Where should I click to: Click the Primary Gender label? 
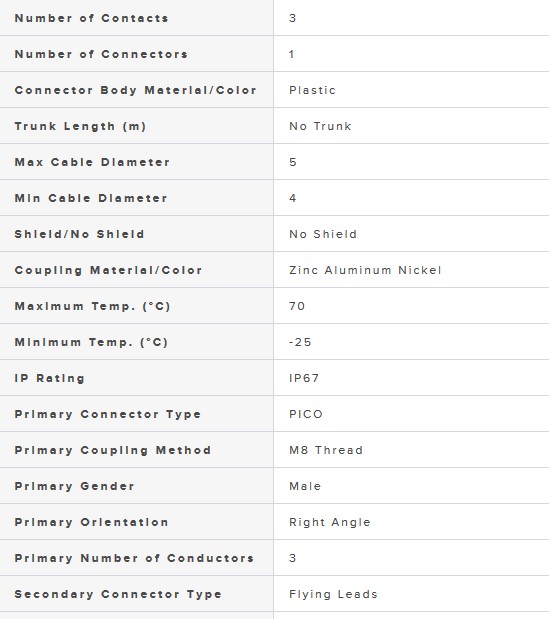point(74,486)
